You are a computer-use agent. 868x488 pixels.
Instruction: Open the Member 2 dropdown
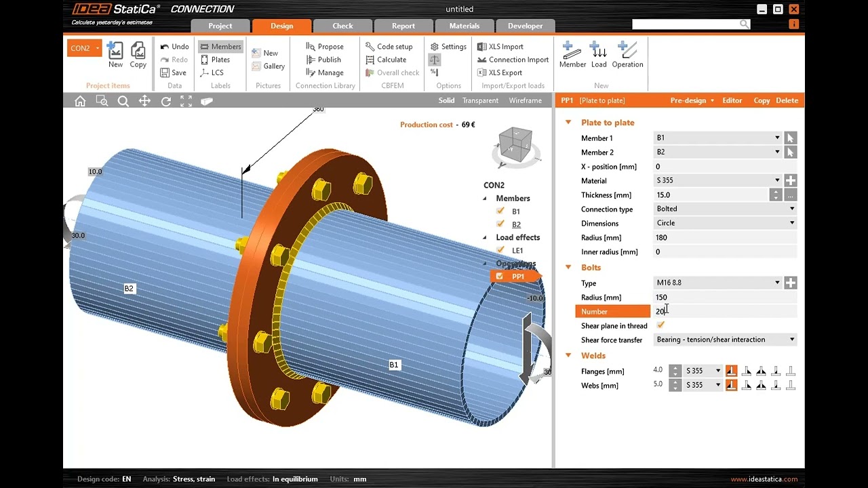pos(777,152)
